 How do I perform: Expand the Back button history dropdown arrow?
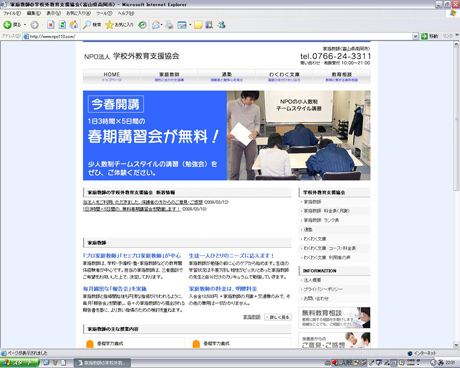point(25,25)
